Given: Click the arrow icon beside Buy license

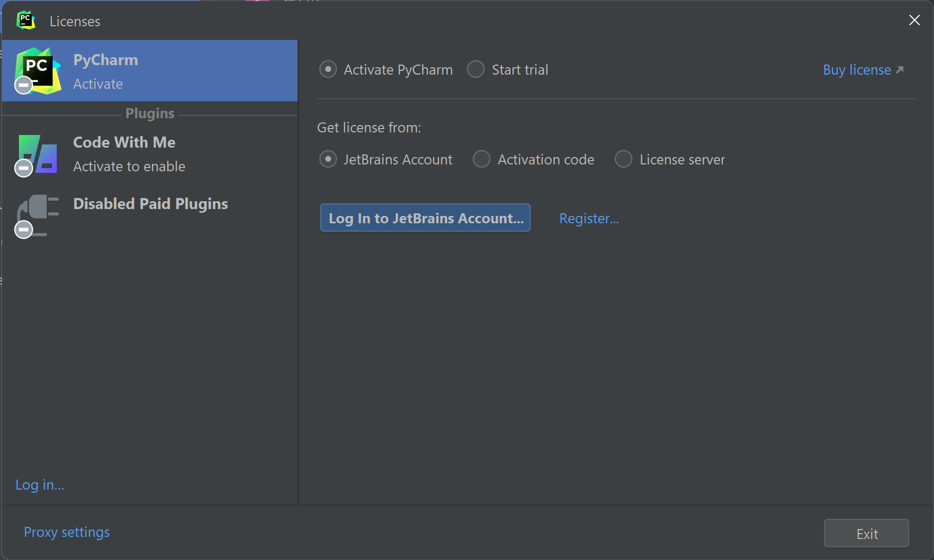Looking at the screenshot, I should click(x=900, y=70).
